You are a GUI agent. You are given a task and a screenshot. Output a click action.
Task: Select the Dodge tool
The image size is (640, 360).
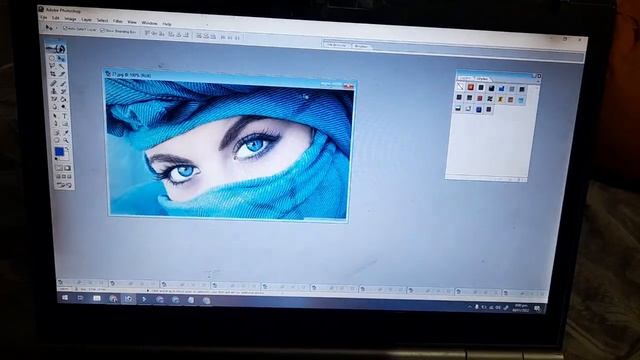click(x=64, y=107)
